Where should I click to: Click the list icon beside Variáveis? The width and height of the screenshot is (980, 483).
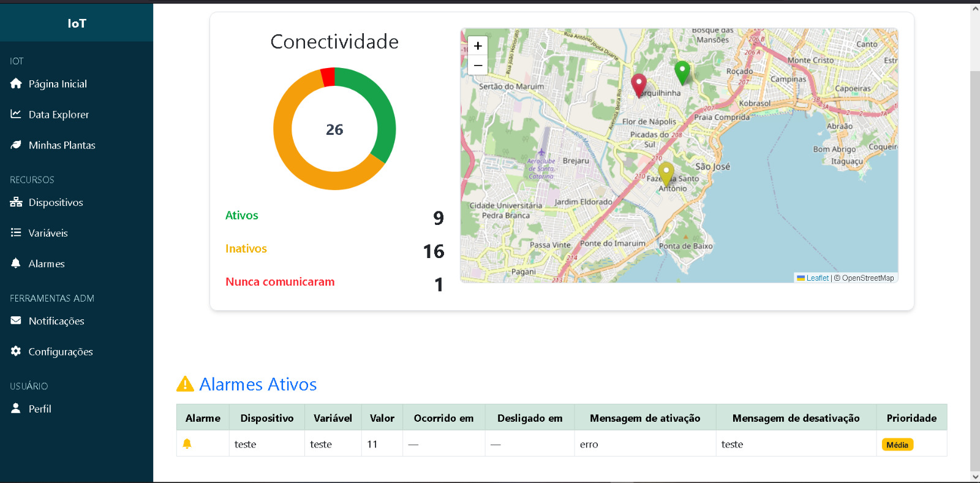16,232
